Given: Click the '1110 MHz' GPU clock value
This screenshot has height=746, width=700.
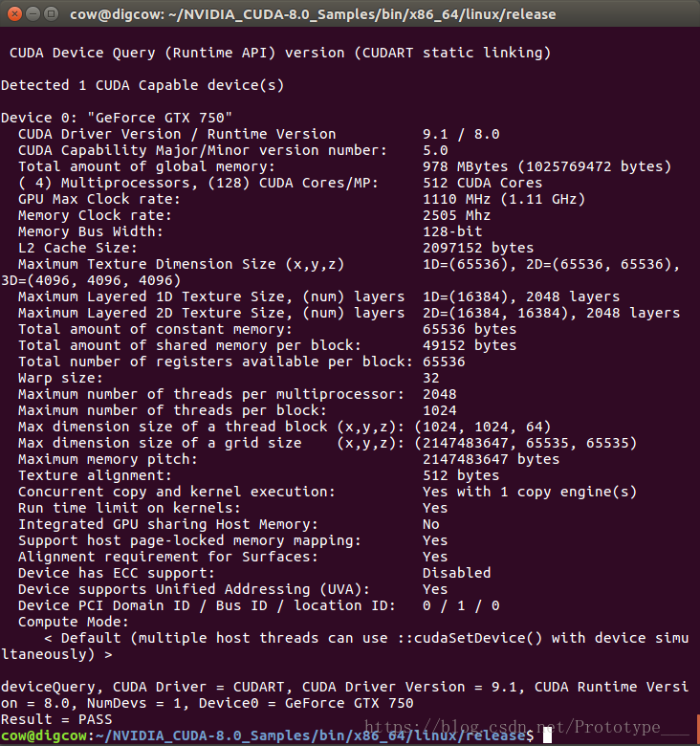Looking at the screenshot, I should point(456,199).
